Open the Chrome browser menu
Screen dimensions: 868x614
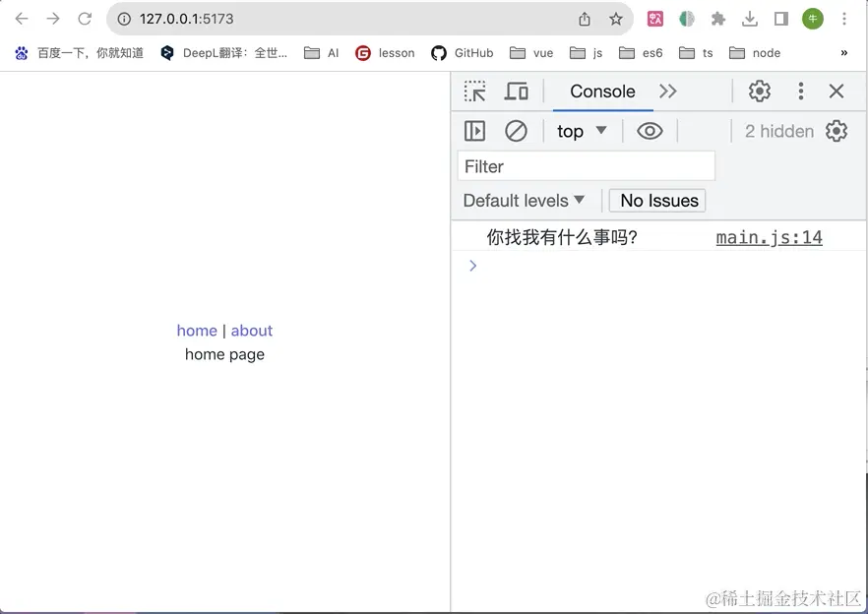pos(845,18)
